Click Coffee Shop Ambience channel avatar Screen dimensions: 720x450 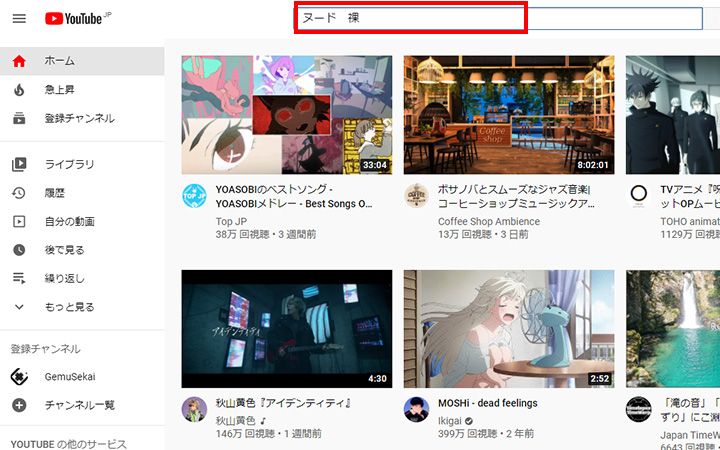point(416,196)
